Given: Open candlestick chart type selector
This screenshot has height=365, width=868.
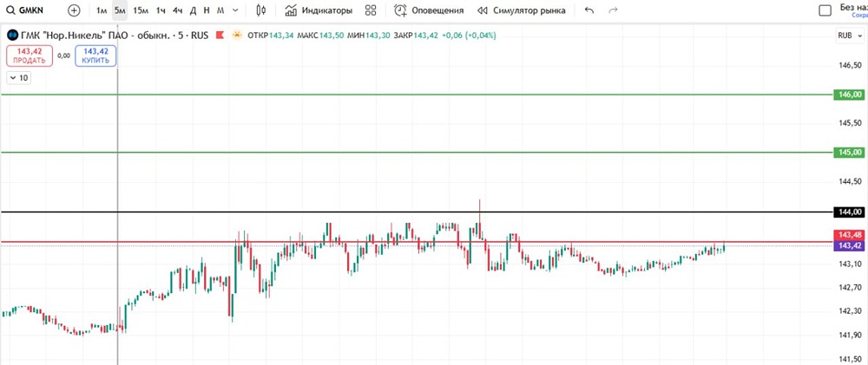Looking at the screenshot, I should coord(262,10).
